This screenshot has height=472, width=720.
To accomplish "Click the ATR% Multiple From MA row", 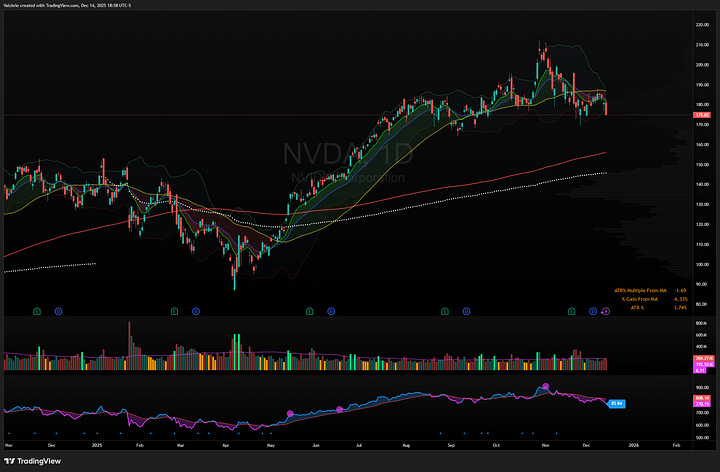I will [650, 291].
